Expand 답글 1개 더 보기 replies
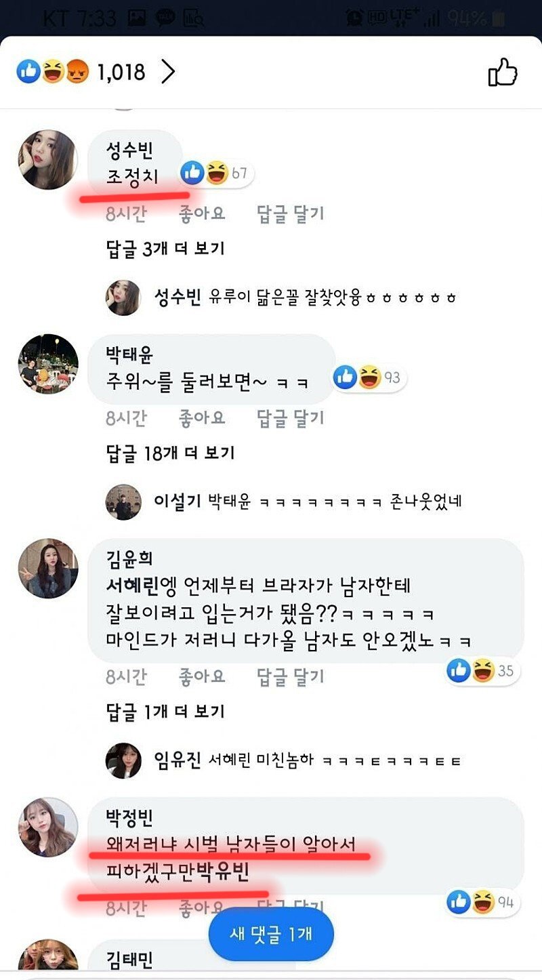 pos(165,711)
